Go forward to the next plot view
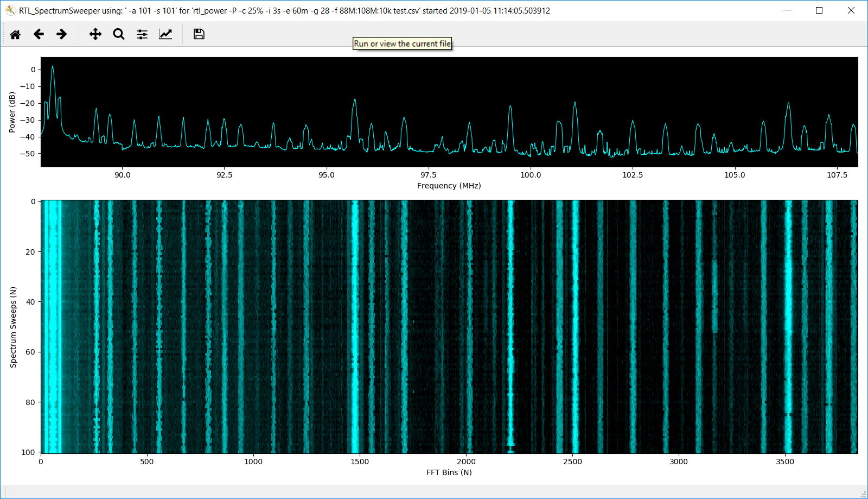The width and height of the screenshot is (868, 499). (61, 34)
